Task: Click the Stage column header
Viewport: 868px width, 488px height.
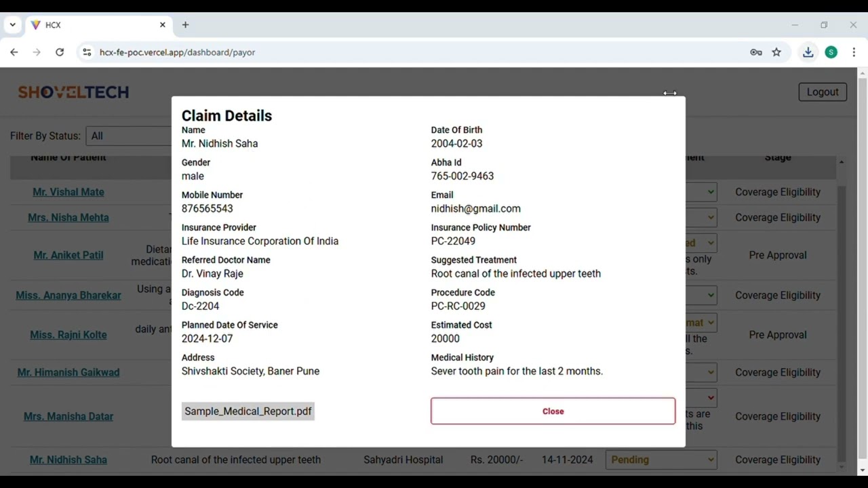Action: coord(778,158)
